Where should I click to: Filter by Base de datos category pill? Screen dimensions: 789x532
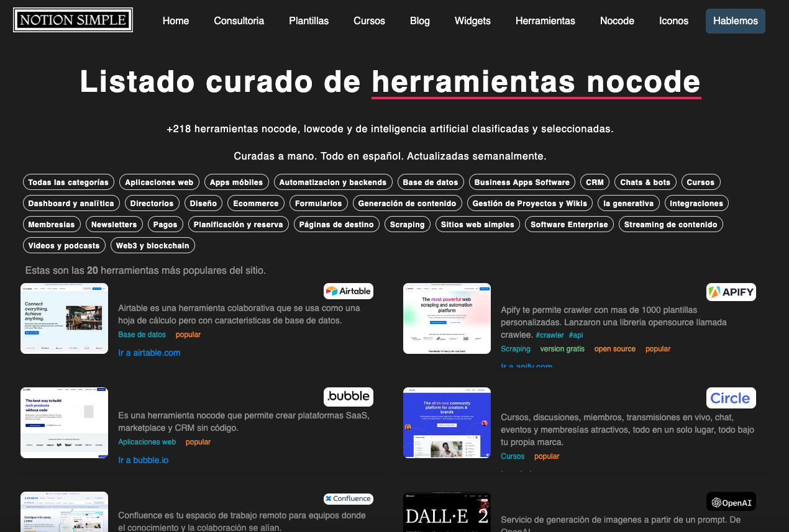click(x=431, y=182)
